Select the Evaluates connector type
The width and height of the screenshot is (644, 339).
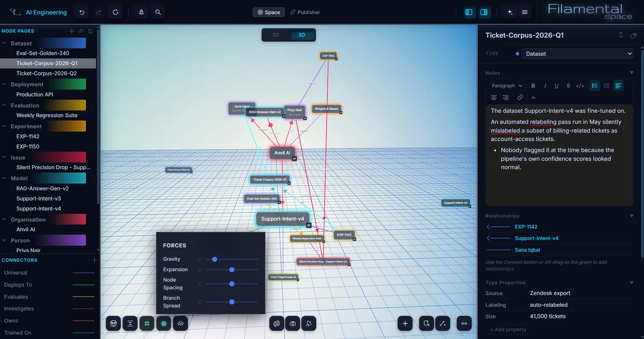tap(49, 297)
